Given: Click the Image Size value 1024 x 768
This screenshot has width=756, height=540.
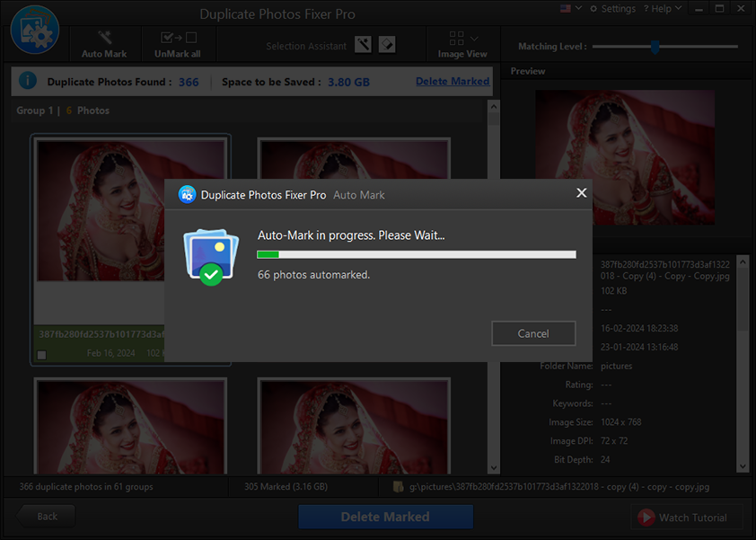Looking at the screenshot, I should [621, 422].
